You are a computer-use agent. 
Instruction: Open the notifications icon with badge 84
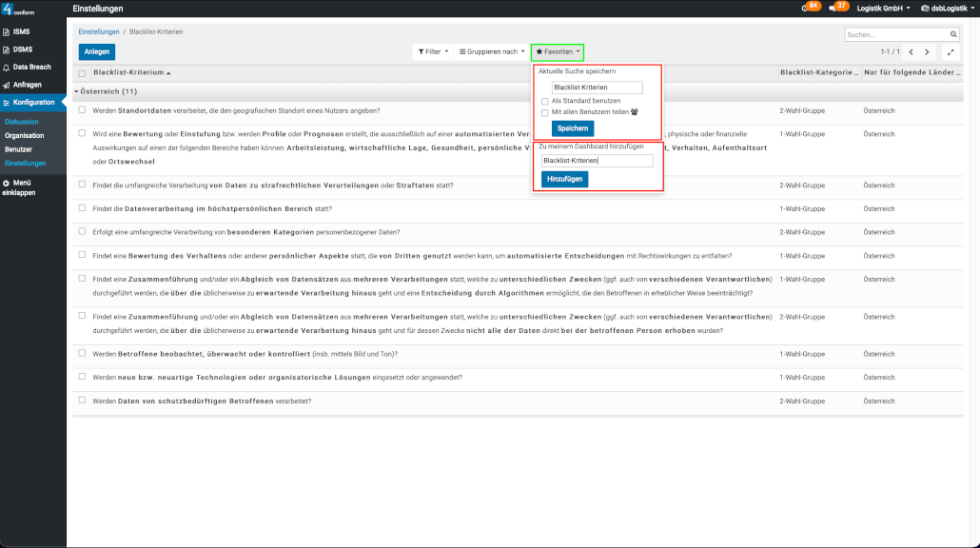[811, 8]
